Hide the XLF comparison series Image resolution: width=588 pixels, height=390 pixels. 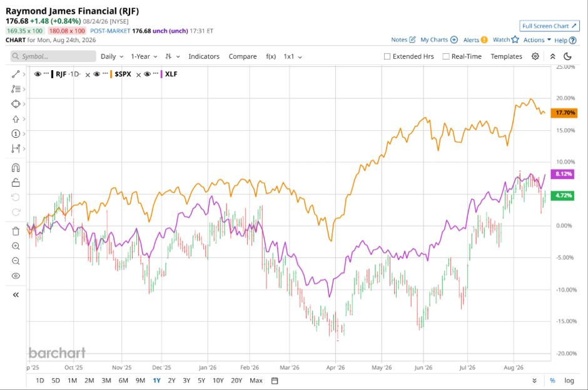(147, 74)
